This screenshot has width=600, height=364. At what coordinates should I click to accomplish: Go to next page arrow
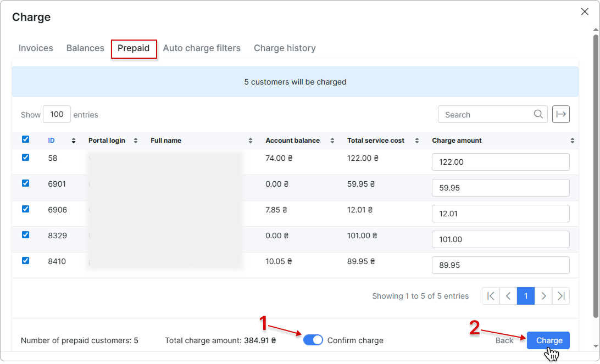[x=543, y=296]
